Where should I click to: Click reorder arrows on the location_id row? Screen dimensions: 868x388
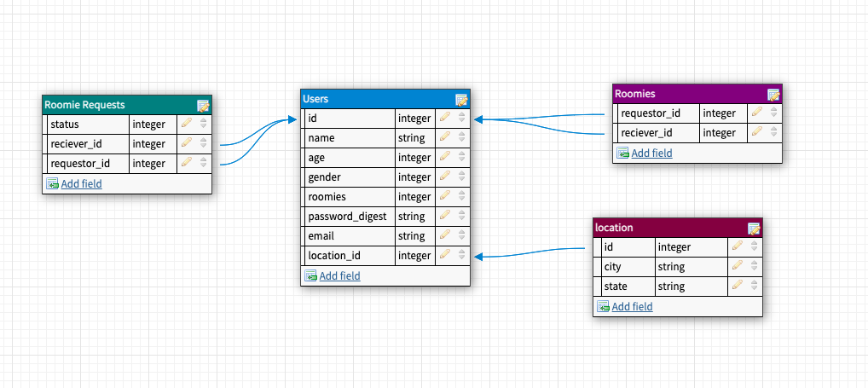pyautogui.click(x=461, y=255)
